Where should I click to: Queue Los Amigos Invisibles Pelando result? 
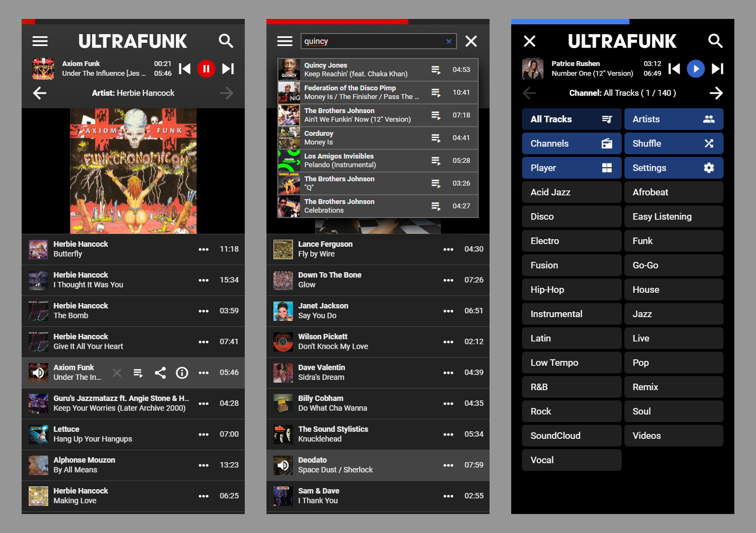436,161
